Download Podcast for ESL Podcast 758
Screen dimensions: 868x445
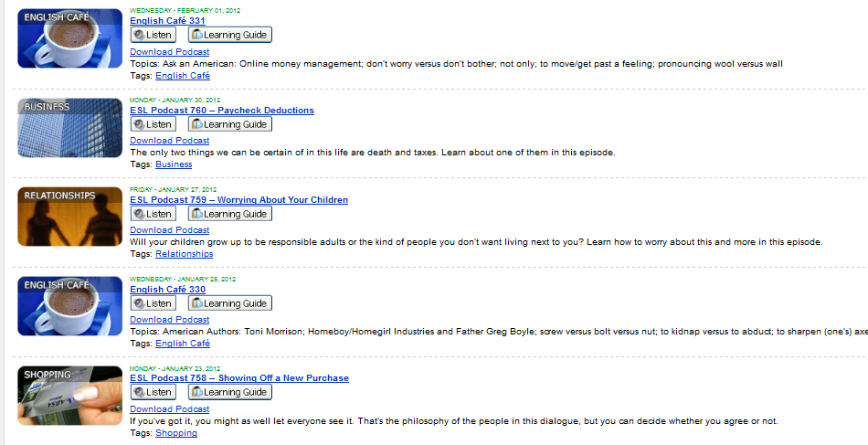(x=169, y=409)
